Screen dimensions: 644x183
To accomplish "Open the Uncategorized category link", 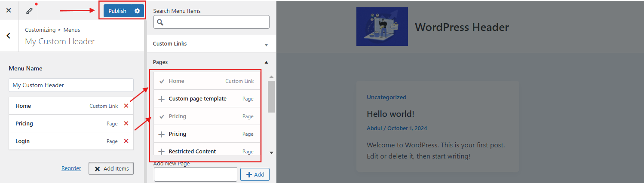I will (386, 97).
